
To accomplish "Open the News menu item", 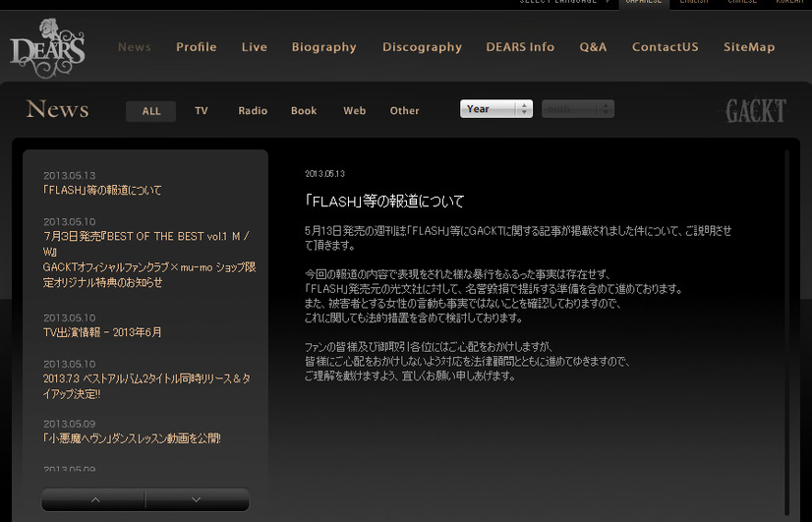I will tap(134, 47).
